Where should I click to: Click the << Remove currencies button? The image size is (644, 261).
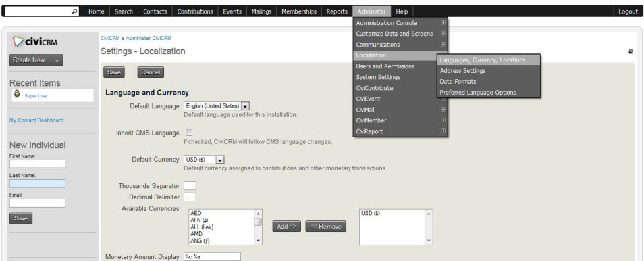pos(325,227)
